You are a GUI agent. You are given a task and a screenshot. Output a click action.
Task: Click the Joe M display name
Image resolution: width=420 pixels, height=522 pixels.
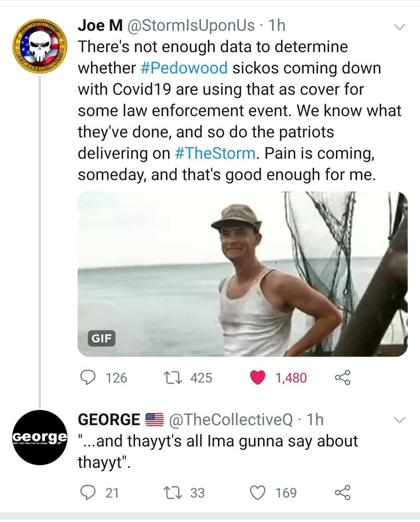[98, 26]
